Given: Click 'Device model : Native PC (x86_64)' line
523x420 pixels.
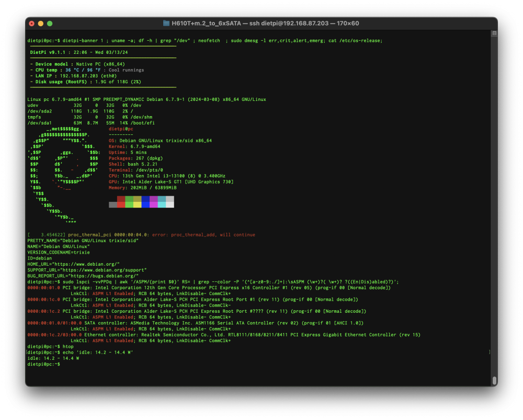Looking at the screenshot, I should [x=77, y=64].
